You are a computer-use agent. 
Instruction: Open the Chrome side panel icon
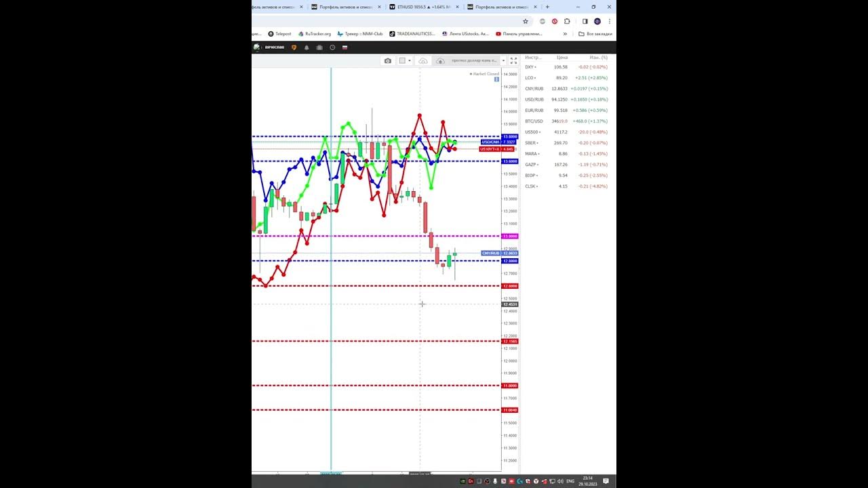(x=585, y=21)
